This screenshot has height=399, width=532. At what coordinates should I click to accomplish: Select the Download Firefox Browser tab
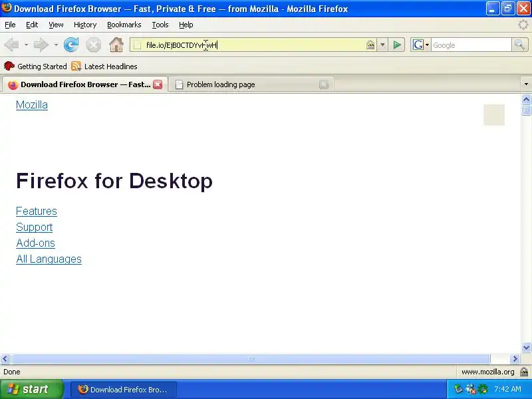click(x=85, y=84)
